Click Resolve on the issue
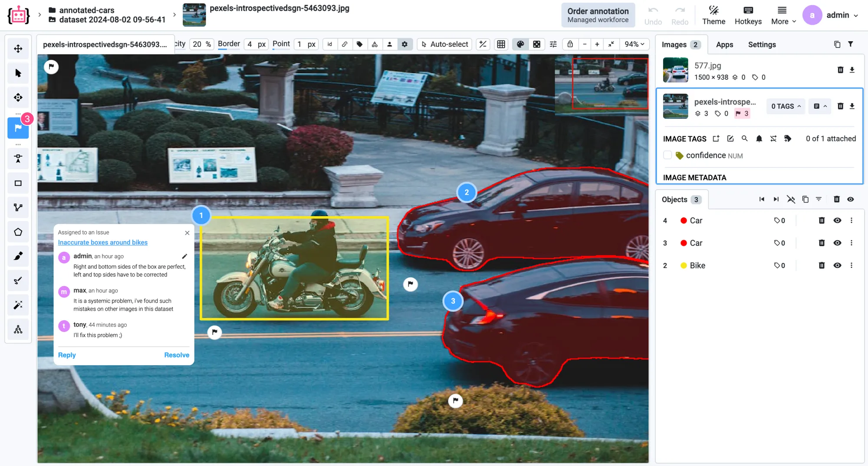The height and width of the screenshot is (466, 868). click(177, 355)
